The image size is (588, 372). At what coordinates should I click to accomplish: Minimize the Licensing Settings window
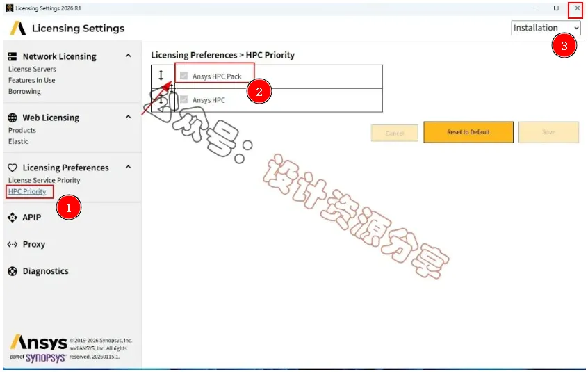535,8
